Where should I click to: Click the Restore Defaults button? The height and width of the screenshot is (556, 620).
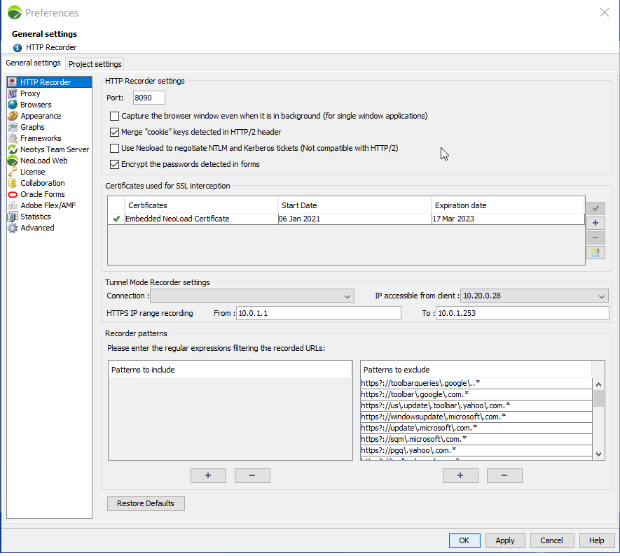tap(145, 503)
